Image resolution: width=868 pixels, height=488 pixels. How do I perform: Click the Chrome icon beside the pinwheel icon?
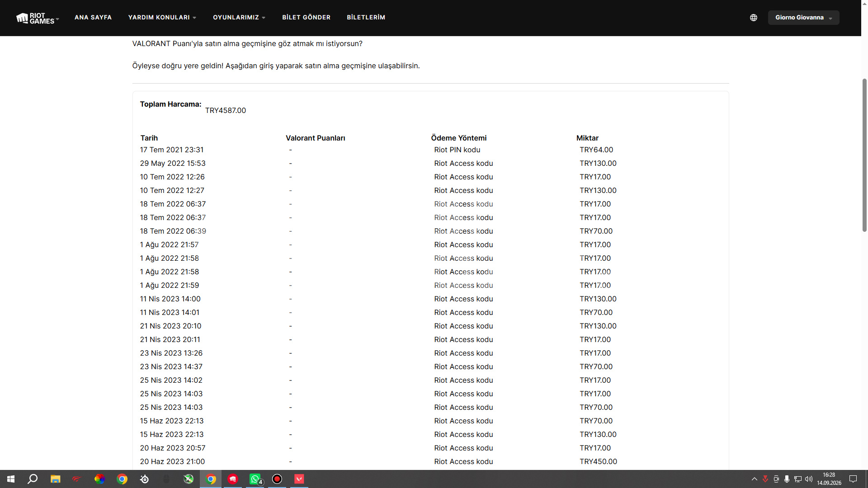[x=122, y=479]
